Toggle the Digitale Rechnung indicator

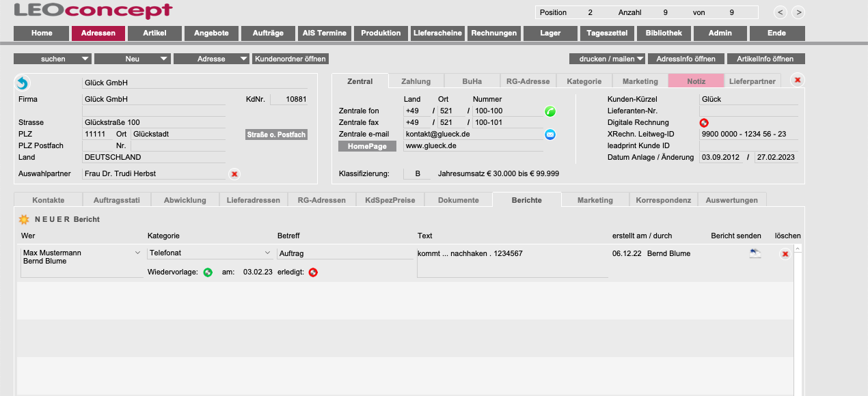click(x=704, y=123)
